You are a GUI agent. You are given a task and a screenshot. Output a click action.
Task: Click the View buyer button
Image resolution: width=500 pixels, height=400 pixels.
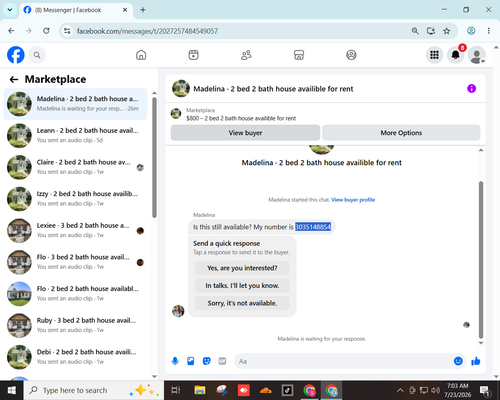245,133
